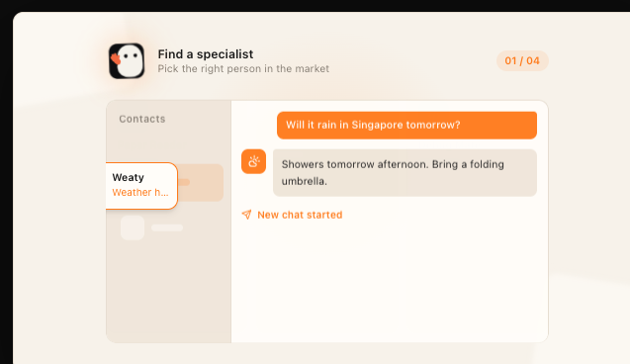Click the 01 / 04 step badge

[522, 60]
